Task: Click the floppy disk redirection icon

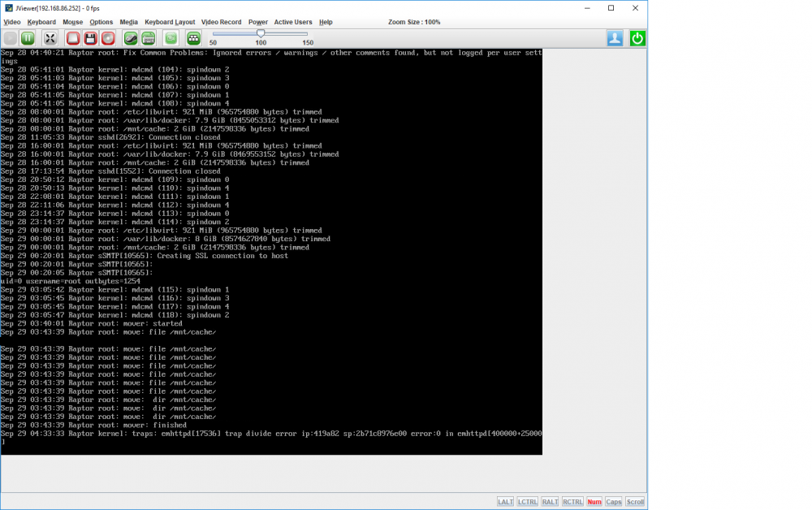Action: (91, 38)
